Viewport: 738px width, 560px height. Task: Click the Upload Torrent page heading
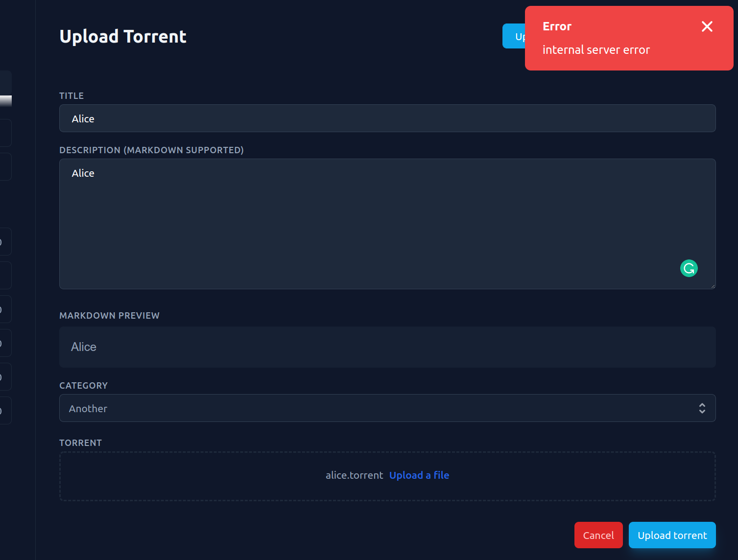[x=123, y=37]
